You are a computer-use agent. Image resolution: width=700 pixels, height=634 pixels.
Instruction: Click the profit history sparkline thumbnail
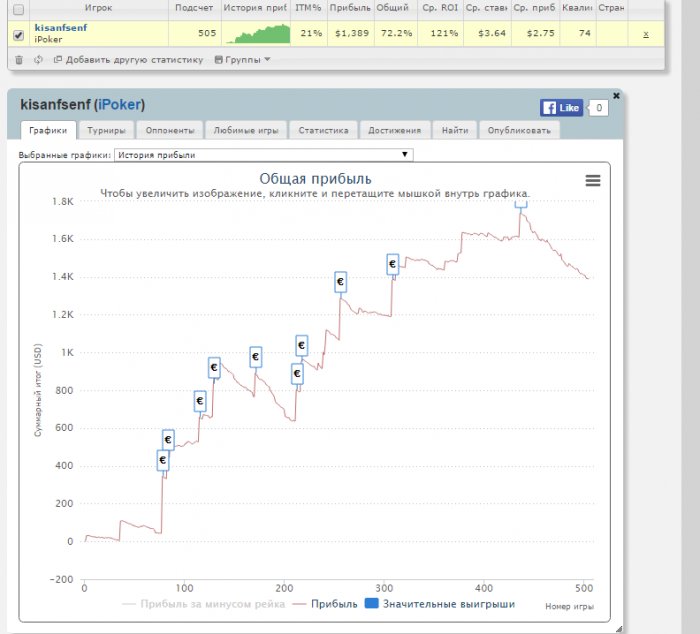258,34
